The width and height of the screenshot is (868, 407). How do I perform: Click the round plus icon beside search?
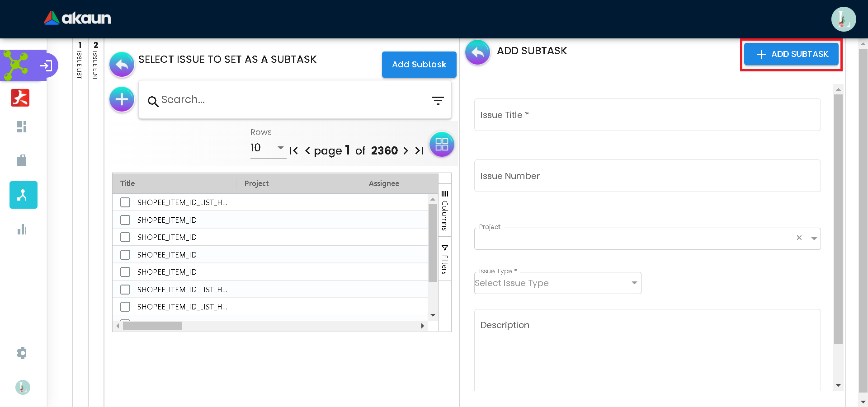[122, 99]
